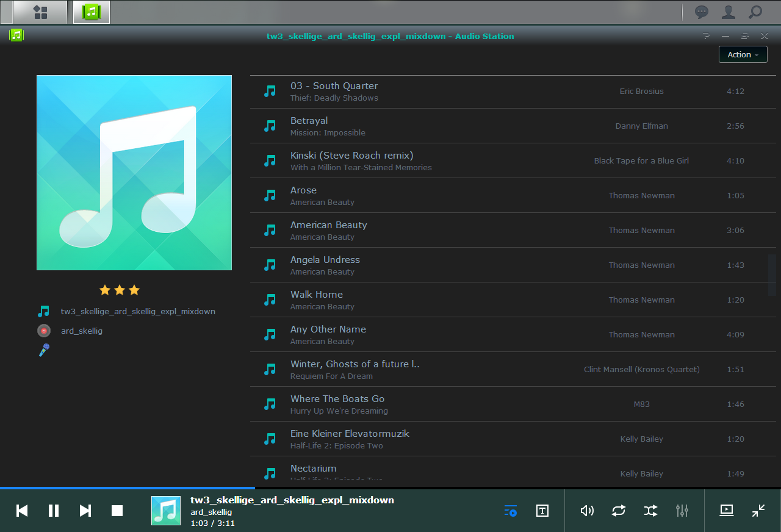Screen dimensions: 781x532
Task: Click the large album cover art
Action: 134,173
